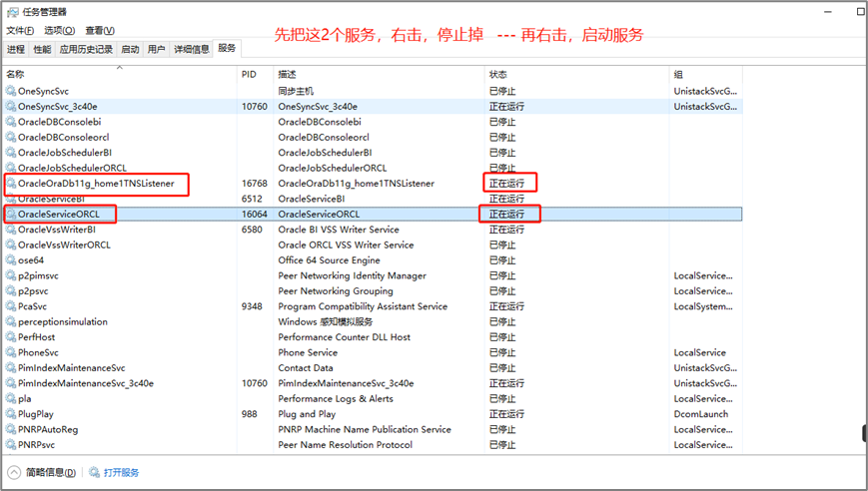Click 'Office 64 Source Engine' description

(329, 259)
